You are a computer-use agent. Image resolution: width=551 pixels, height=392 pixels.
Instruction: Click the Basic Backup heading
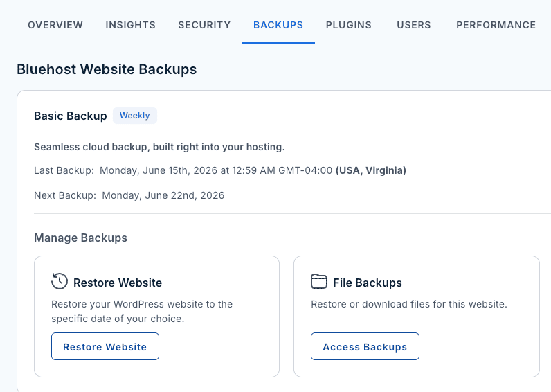tap(71, 116)
